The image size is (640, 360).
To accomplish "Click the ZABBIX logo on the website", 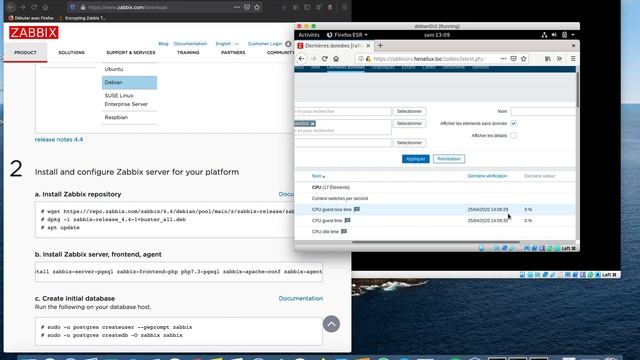I will click(x=33, y=33).
